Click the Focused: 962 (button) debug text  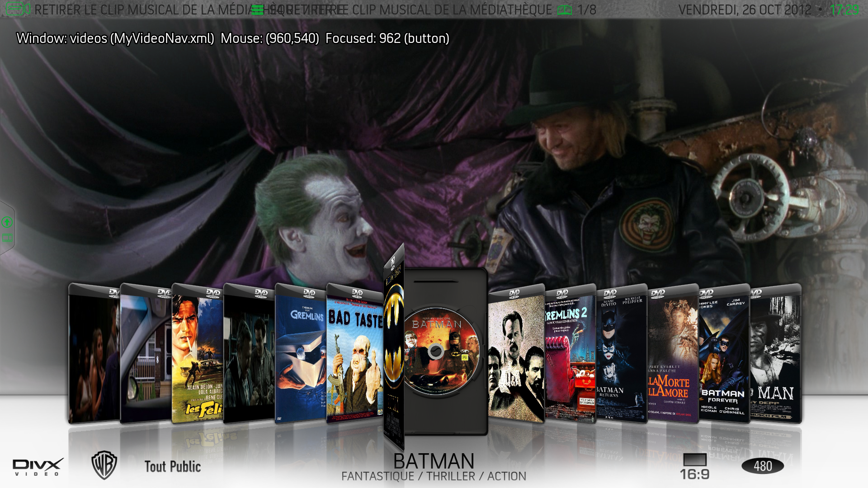pyautogui.click(x=387, y=38)
